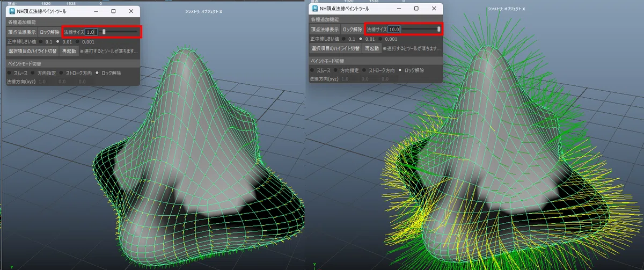Click ロック解除 button in the 法線サイズ 10.0 window
The width and height of the screenshot is (644, 270).
click(x=352, y=30)
